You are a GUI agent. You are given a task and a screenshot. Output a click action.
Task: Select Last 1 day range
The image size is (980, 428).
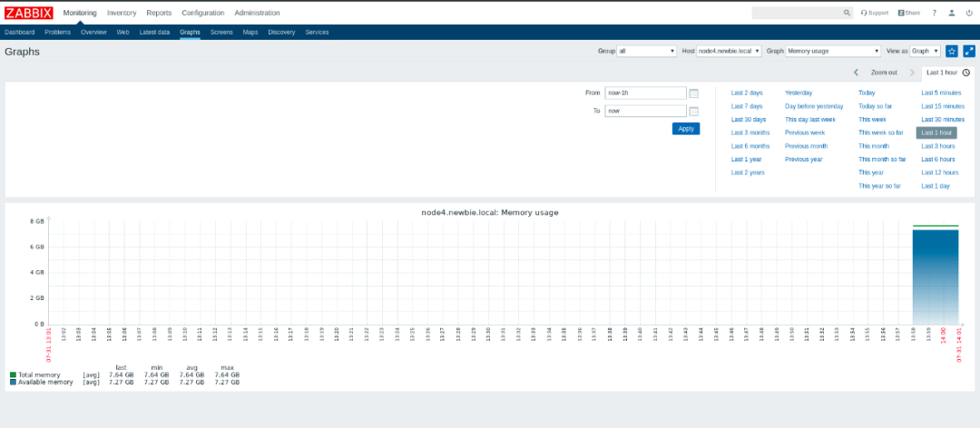pyautogui.click(x=936, y=186)
